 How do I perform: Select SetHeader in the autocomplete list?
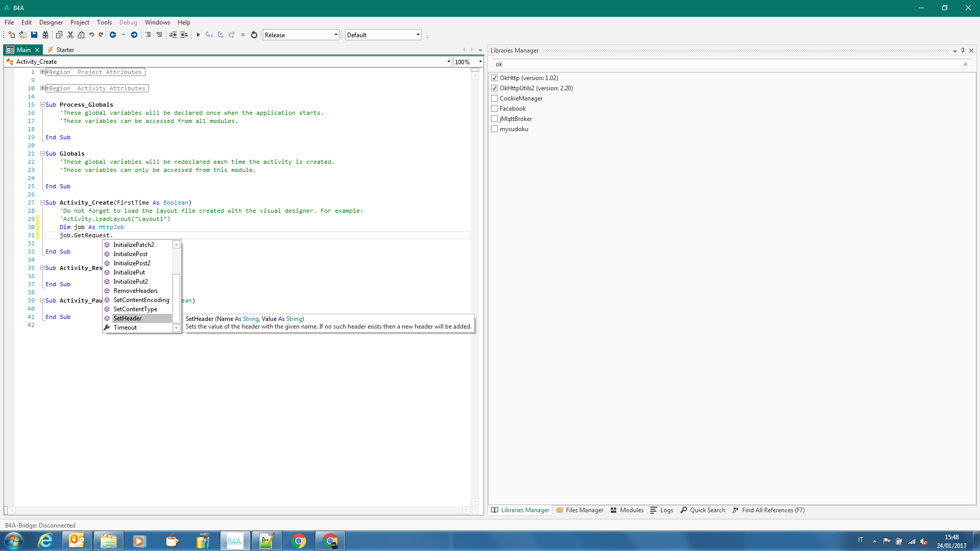128,318
